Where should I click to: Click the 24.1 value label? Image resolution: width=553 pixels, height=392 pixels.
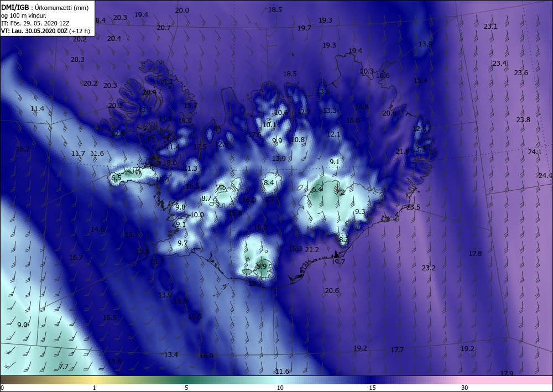click(x=535, y=152)
